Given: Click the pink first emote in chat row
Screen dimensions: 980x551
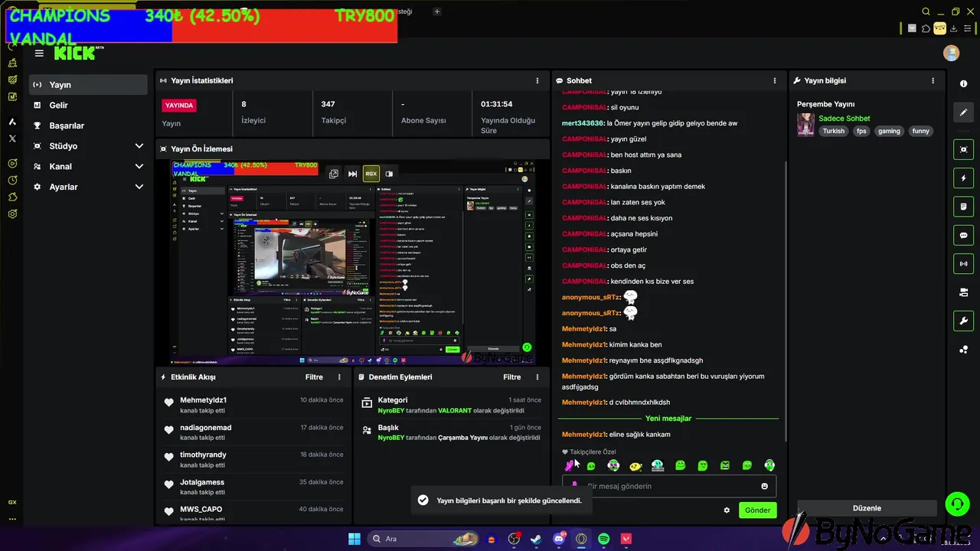Looking at the screenshot, I should click(570, 465).
